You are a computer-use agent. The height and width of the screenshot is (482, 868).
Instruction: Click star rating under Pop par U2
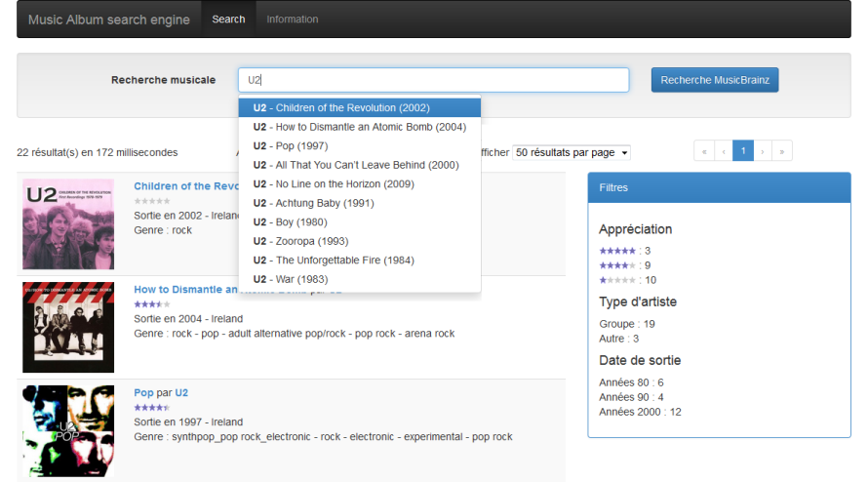(x=152, y=408)
